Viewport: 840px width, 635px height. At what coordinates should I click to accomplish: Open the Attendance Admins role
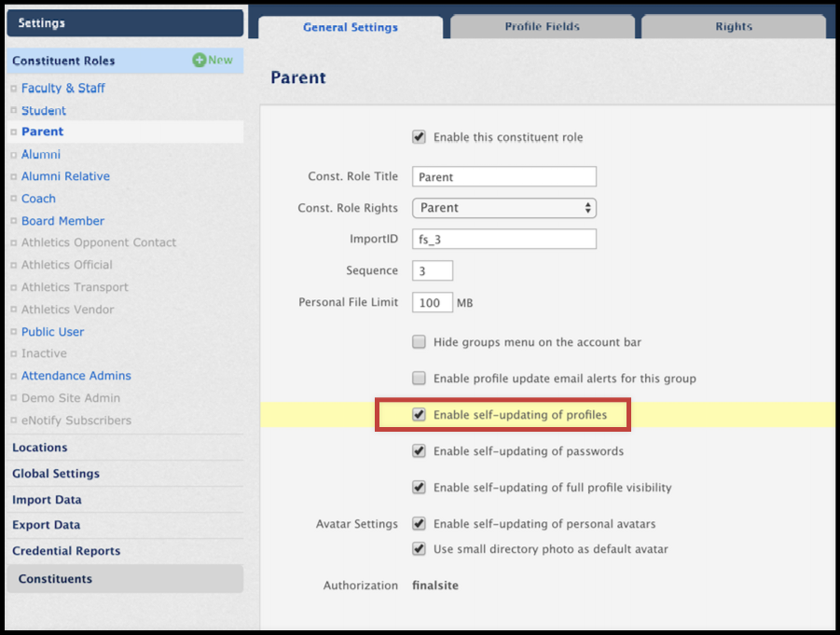point(76,376)
